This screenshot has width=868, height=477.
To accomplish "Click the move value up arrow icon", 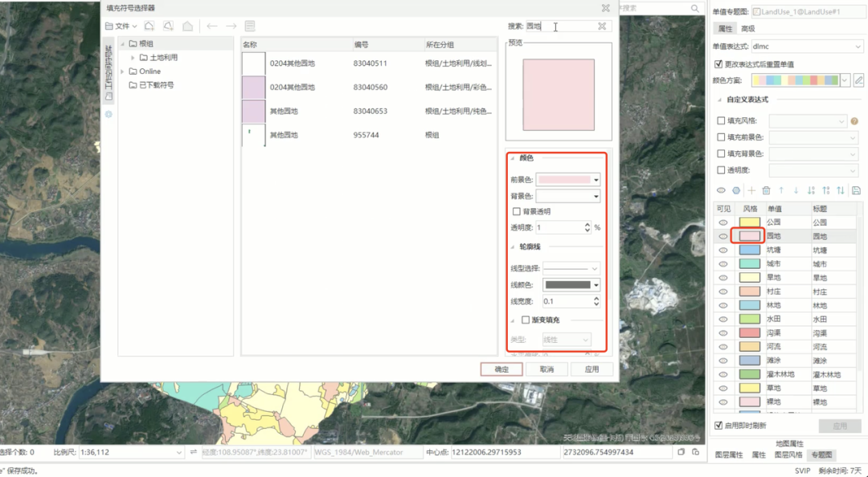I will (x=781, y=190).
